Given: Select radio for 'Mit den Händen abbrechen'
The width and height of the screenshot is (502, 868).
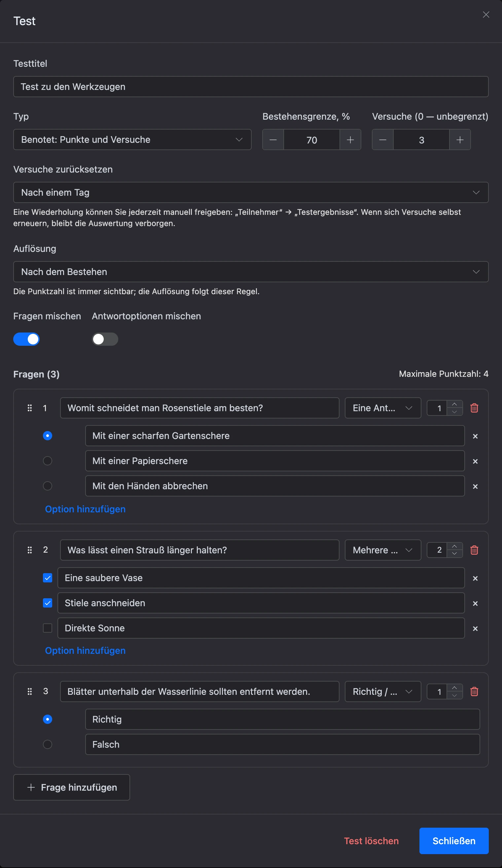Looking at the screenshot, I should tap(48, 486).
